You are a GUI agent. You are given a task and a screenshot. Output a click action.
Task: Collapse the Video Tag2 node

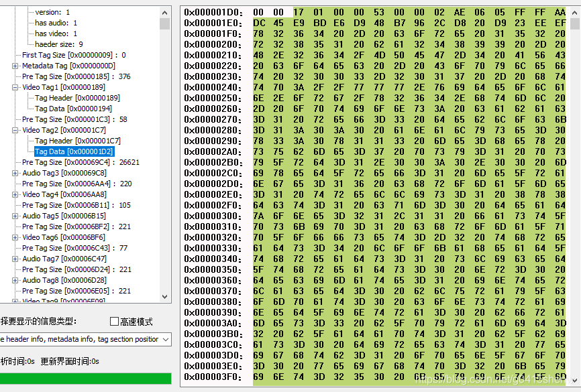click(x=15, y=130)
